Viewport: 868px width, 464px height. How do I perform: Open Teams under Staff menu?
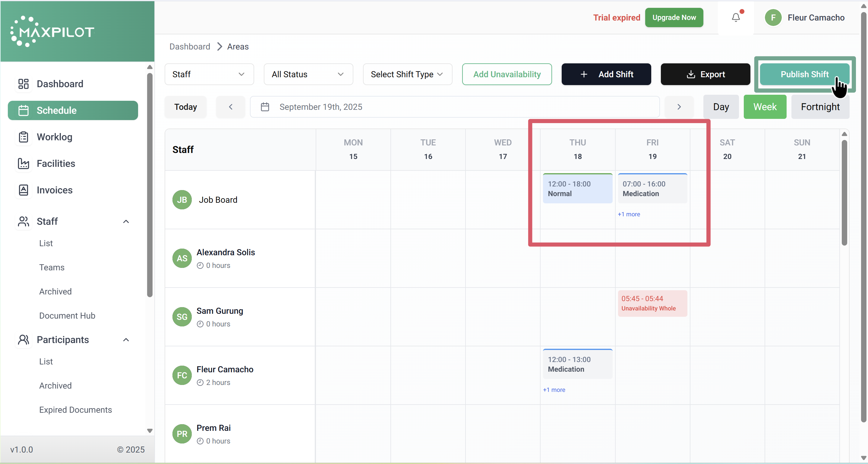(52, 267)
